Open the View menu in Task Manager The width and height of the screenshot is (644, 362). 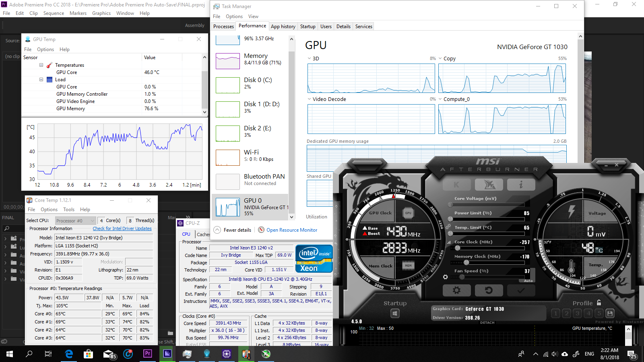point(253,16)
